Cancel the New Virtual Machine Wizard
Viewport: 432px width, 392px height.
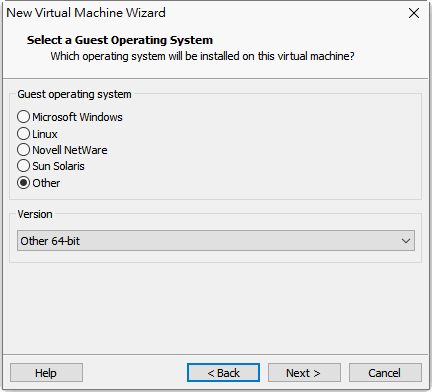[385, 373]
